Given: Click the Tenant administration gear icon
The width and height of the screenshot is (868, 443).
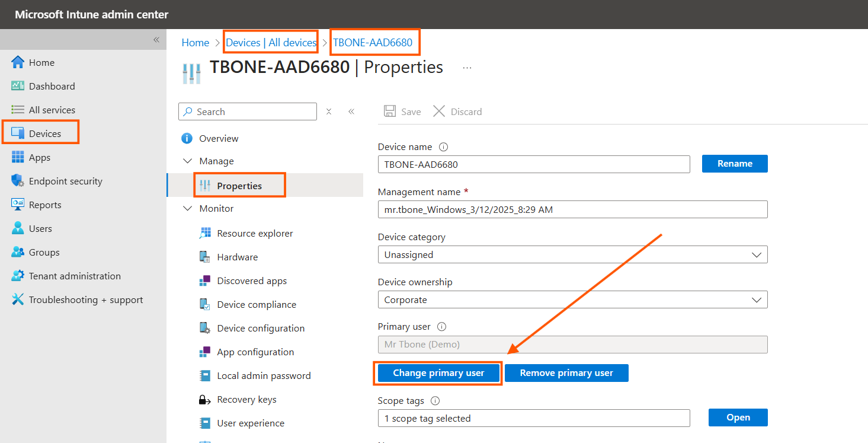Looking at the screenshot, I should coord(18,276).
